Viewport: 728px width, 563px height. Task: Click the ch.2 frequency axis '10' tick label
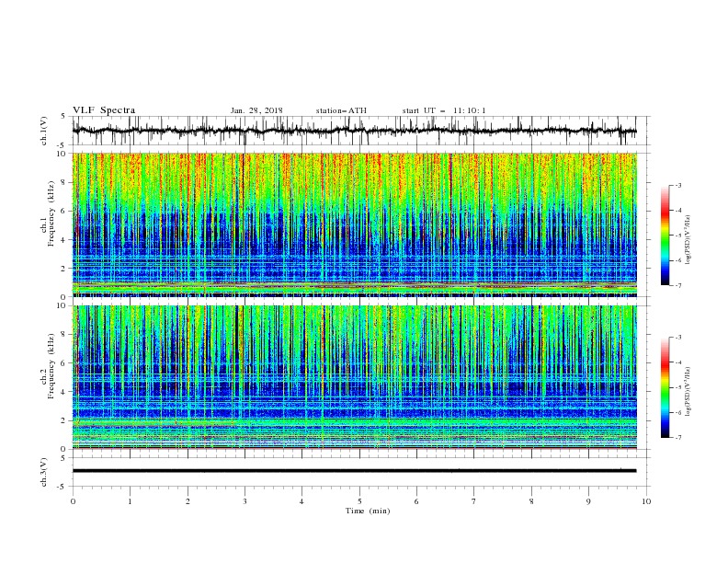tap(63, 306)
